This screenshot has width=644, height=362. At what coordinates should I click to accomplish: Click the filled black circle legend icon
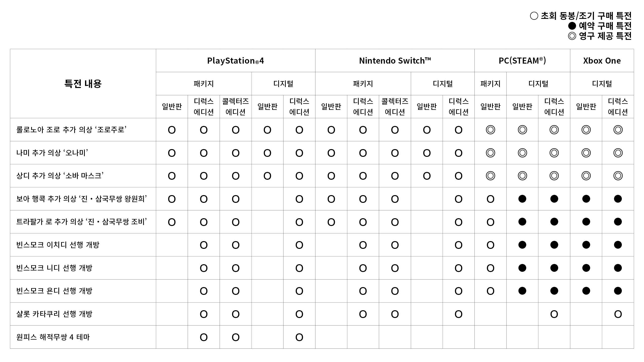(x=572, y=26)
